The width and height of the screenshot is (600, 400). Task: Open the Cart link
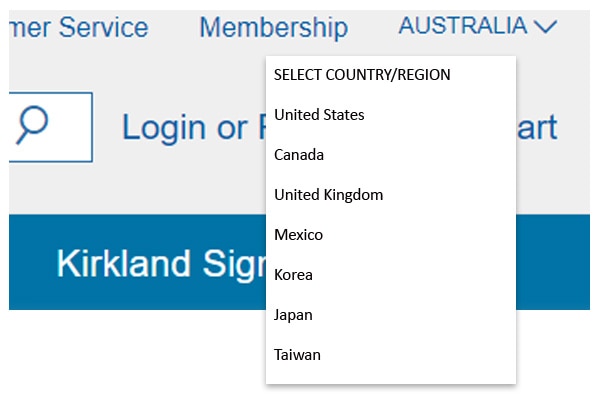[538, 128]
